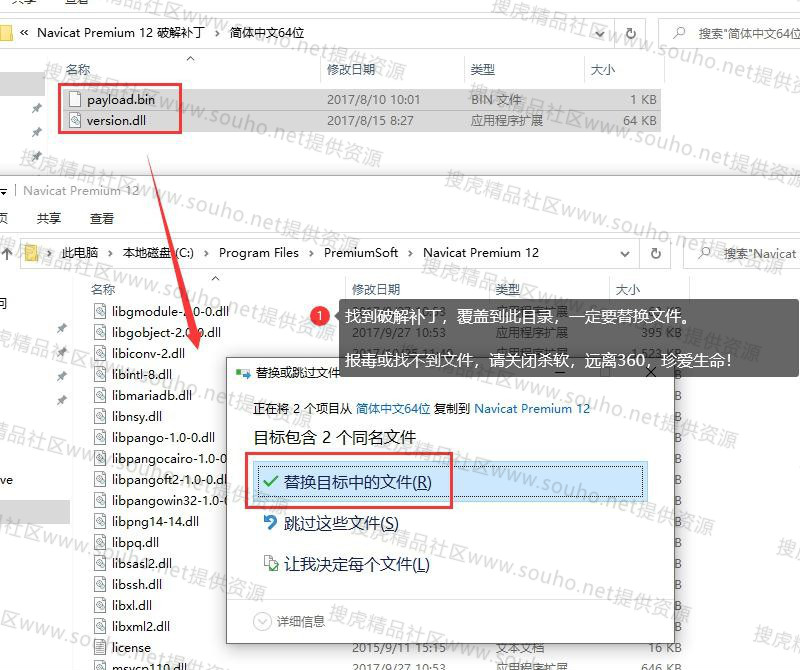Expand chevron after Program Files breadcrumb

[x=311, y=253]
